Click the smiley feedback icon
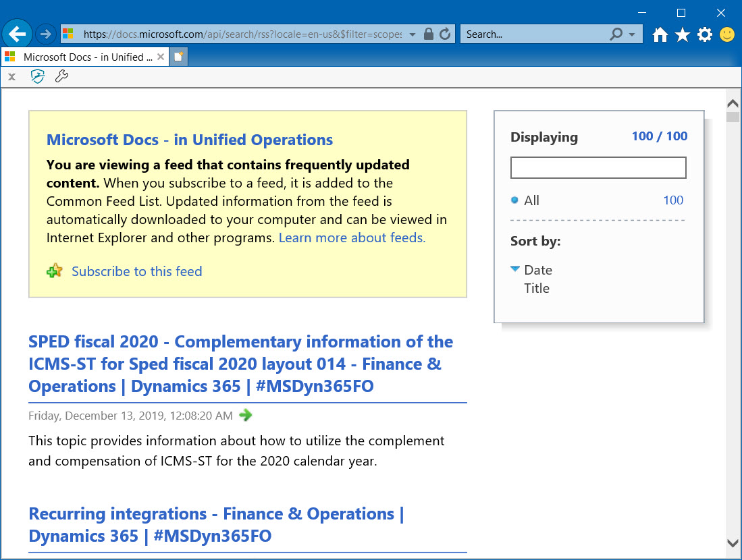The width and height of the screenshot is (742, 560). click(x=727, y=34)
